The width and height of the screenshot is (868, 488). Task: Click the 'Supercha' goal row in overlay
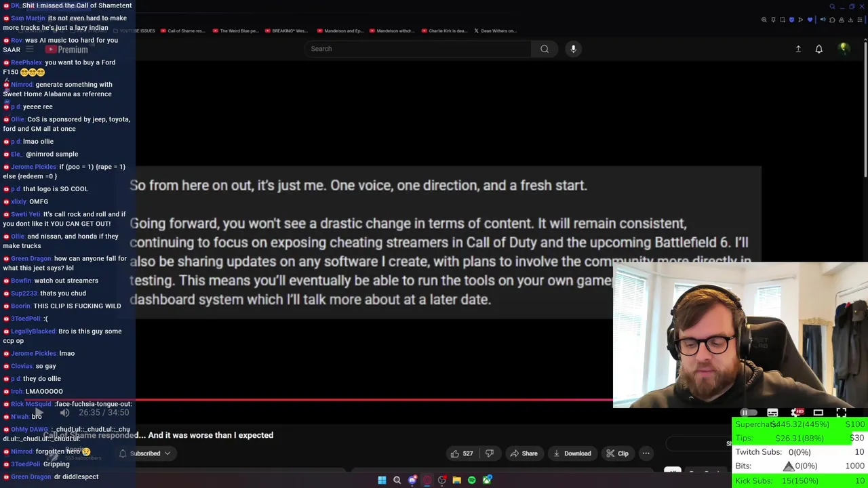pyautogui.click(x=800, y=424)
